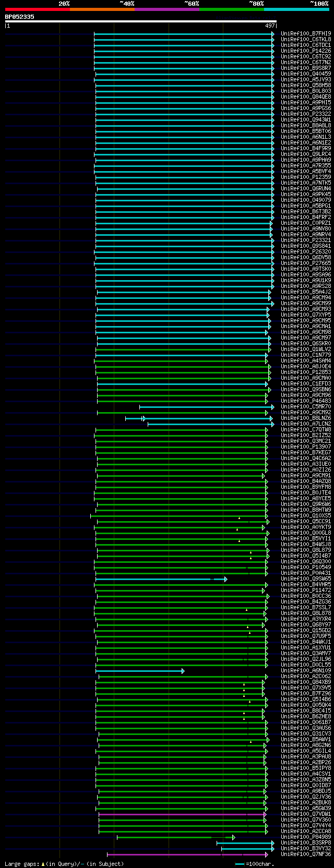The width and height of the screenshot is (334, 868).
Task: Select the UniRef100_P12853 label
Action: click(306, 372)
